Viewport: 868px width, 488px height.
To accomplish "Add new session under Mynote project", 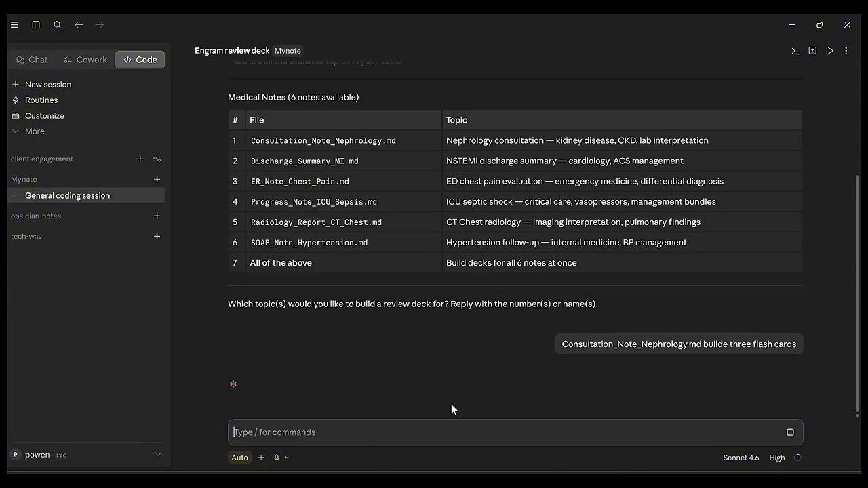I will 157,179.
